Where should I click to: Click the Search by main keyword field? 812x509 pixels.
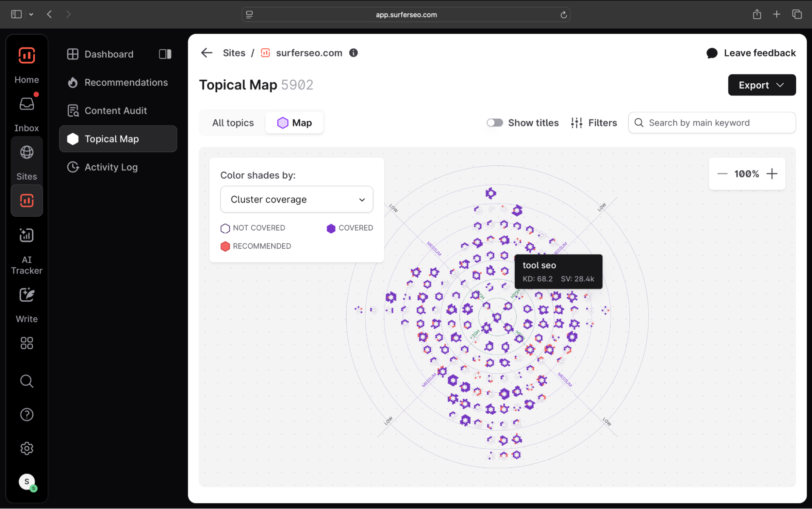click(x=712, y=123)
